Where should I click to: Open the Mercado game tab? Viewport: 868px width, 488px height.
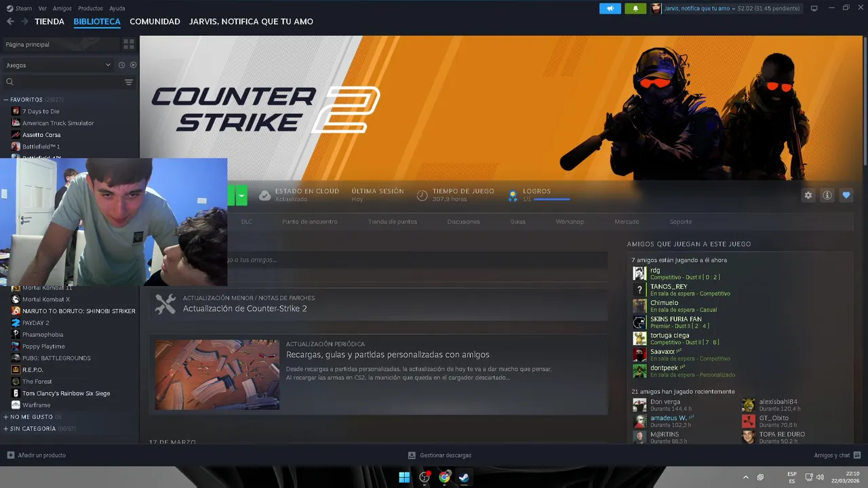coord(627,222)
